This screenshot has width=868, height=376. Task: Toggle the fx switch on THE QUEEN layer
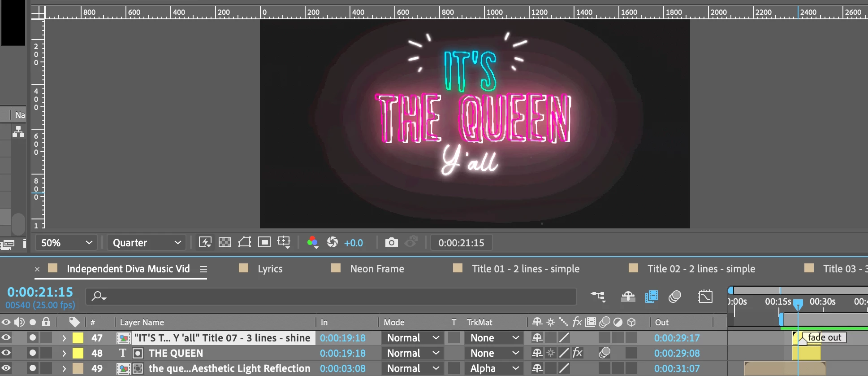[577, 353]
